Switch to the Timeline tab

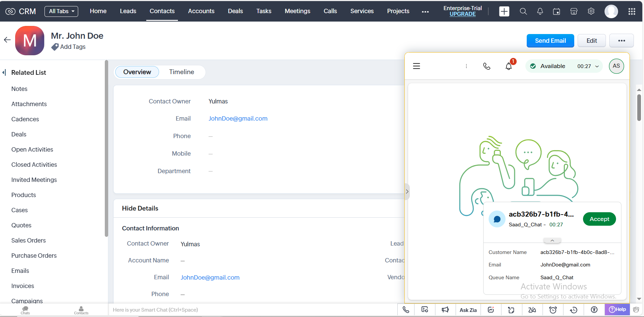tap(181, 72)
